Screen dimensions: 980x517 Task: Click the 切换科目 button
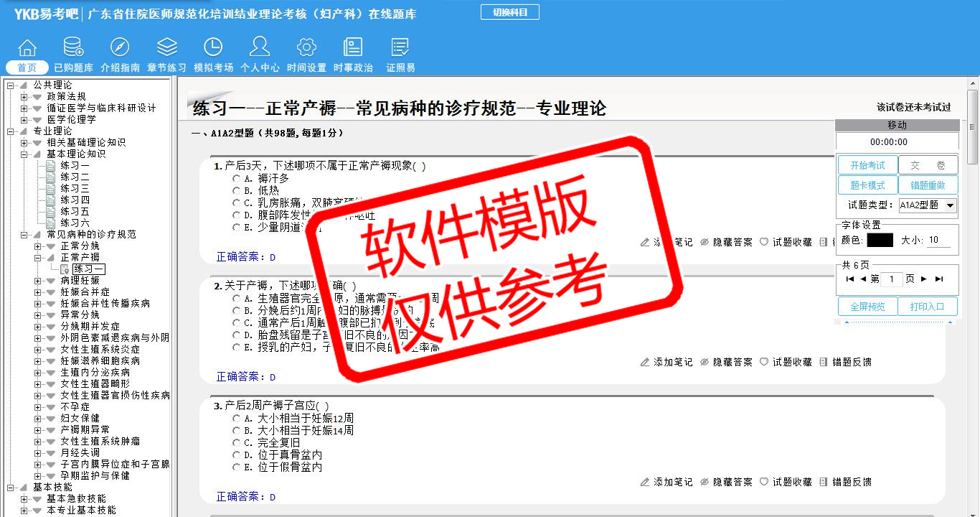coord(509,12)
